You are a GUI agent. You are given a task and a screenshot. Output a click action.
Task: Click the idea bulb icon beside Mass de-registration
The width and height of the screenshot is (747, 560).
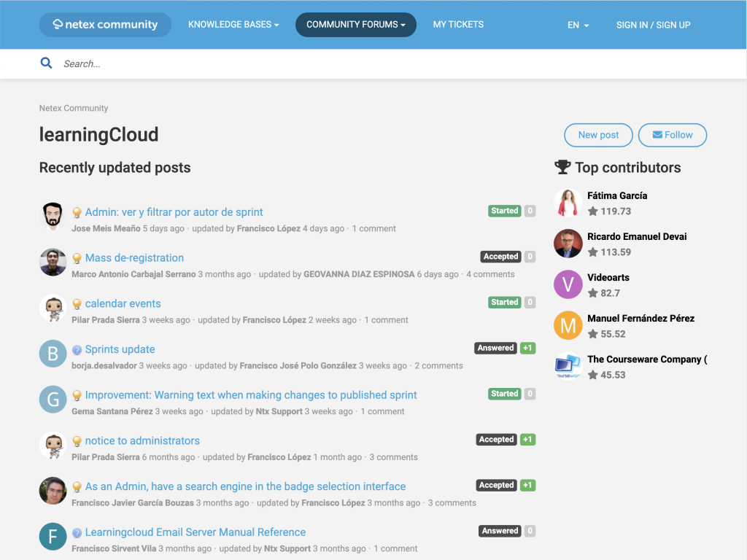(77, 258)
